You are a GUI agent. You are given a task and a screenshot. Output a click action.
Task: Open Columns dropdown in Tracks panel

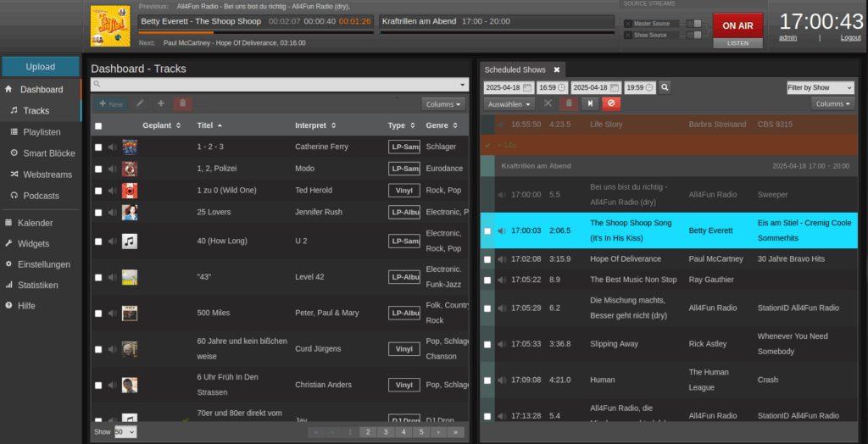(443, 104)
